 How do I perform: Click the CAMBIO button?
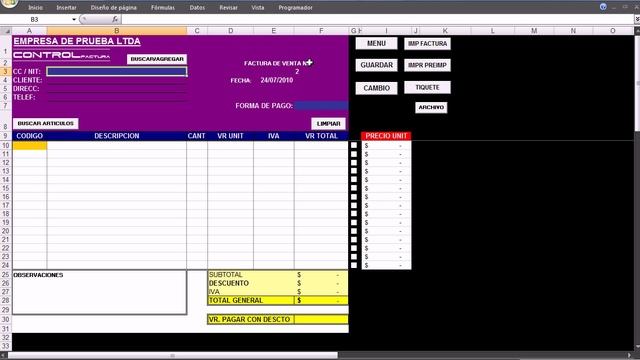click(376, 88)
